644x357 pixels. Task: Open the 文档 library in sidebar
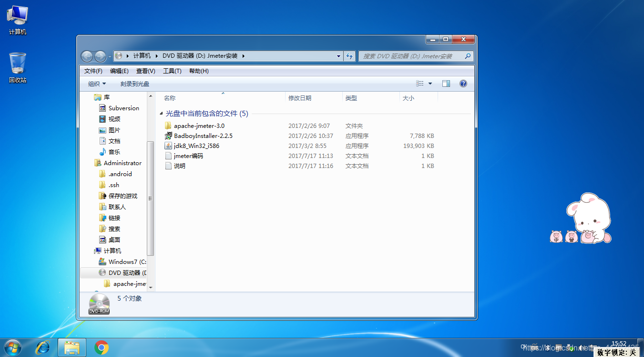pyautogui.click(x=110, y=141)
